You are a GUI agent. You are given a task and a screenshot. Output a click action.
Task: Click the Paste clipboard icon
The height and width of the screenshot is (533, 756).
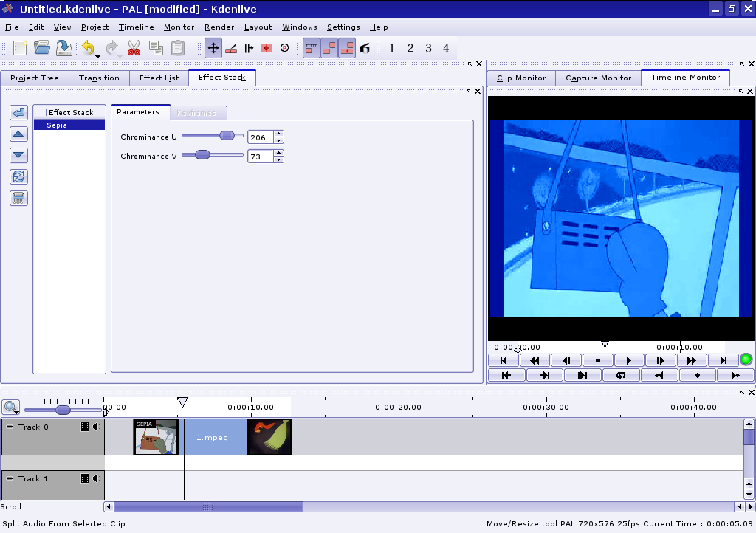178,48
